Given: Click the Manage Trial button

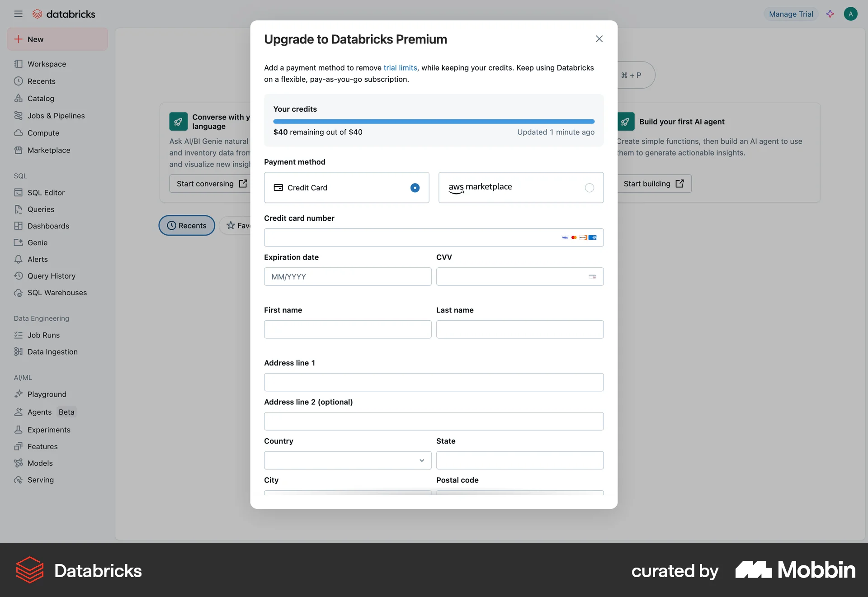Looking at the screenshot, I should (790, 14).
